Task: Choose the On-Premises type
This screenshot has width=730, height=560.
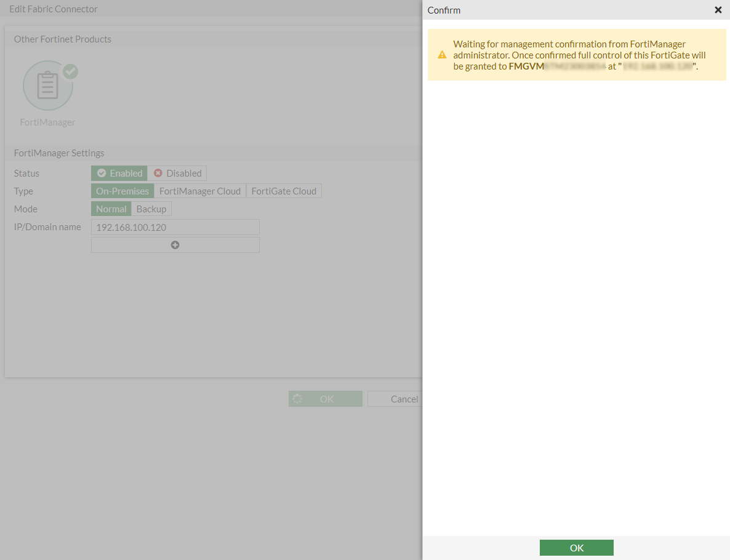Action: click(122, 191)
